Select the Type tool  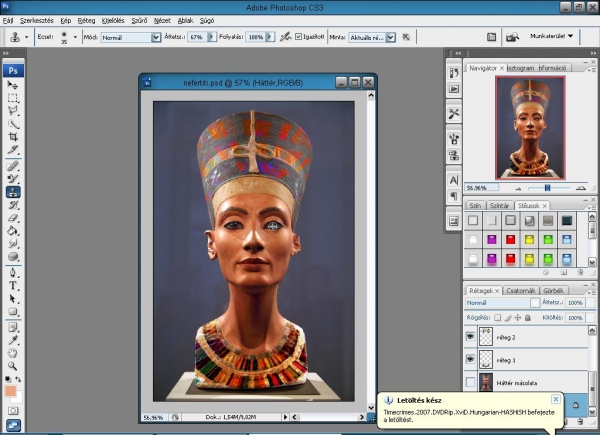13,285
